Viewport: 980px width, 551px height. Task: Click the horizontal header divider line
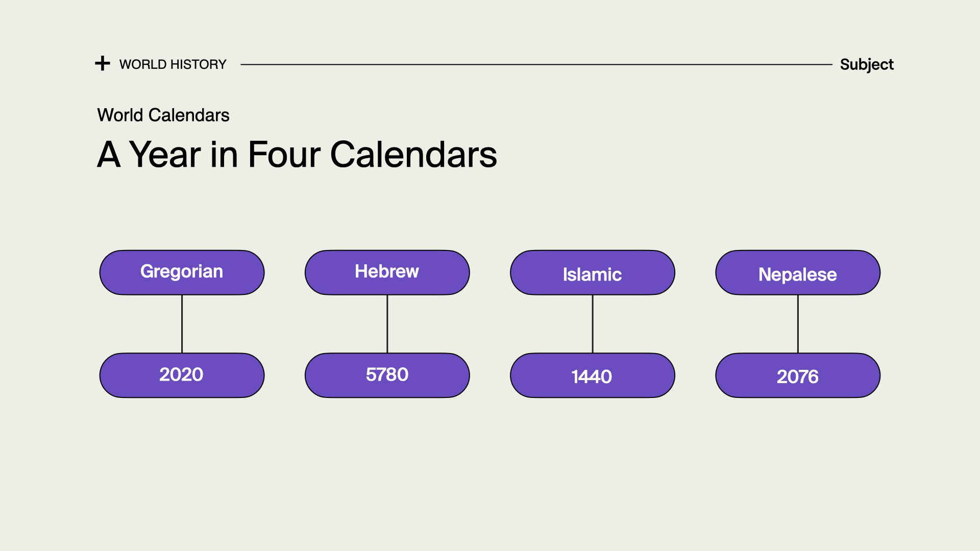(536, 65)
